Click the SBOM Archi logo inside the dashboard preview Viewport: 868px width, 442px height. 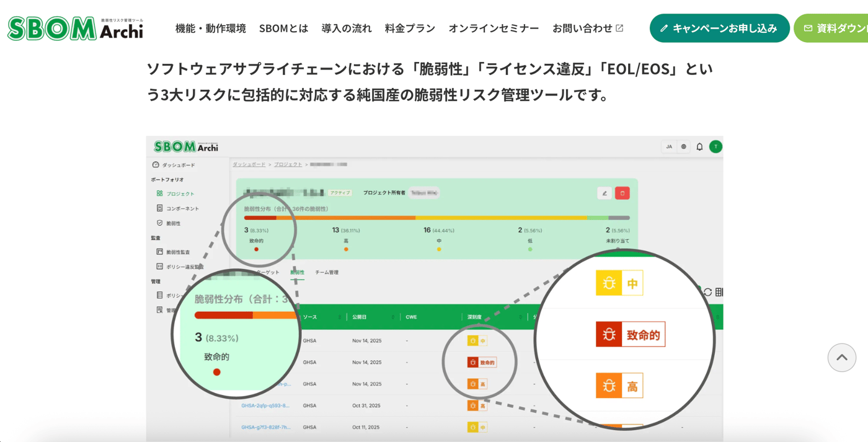point(186,147)
